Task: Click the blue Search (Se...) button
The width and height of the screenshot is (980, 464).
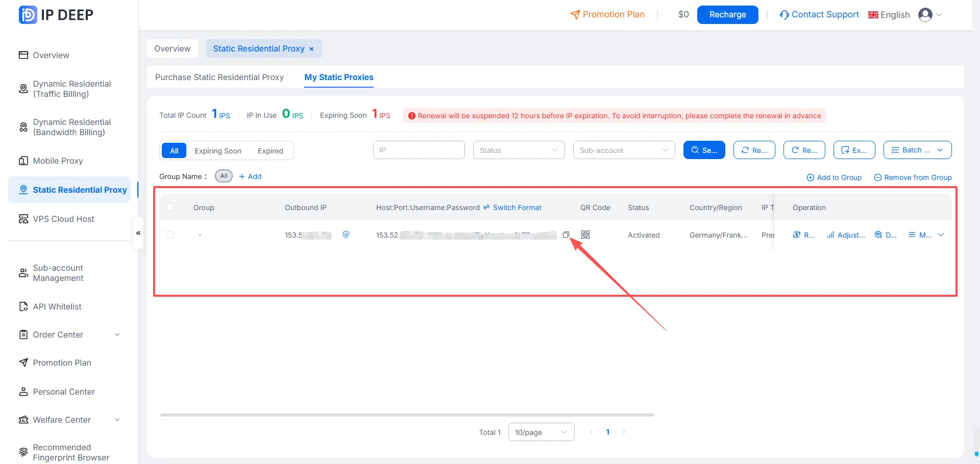Action: [704, 150]
